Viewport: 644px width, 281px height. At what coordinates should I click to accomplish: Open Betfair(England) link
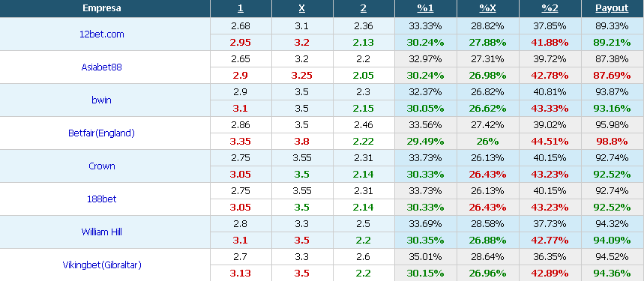coord(101,133)
